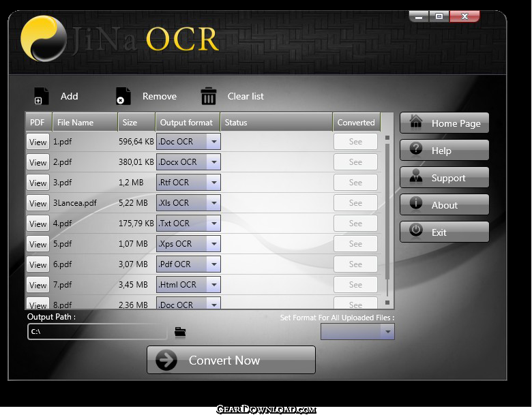Click the JiNa OCR yin-yang logo

tap(44, 39)
